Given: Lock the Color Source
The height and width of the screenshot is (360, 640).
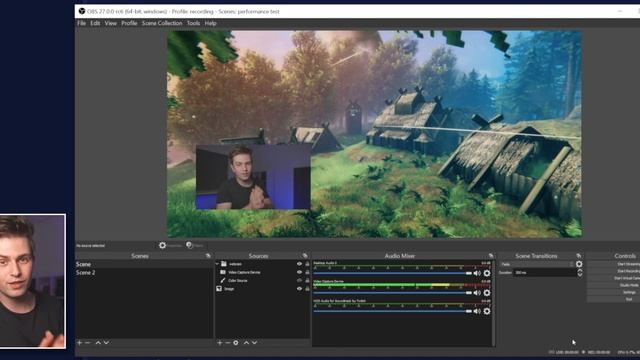Looking at the screenshot, I should 307,280.
